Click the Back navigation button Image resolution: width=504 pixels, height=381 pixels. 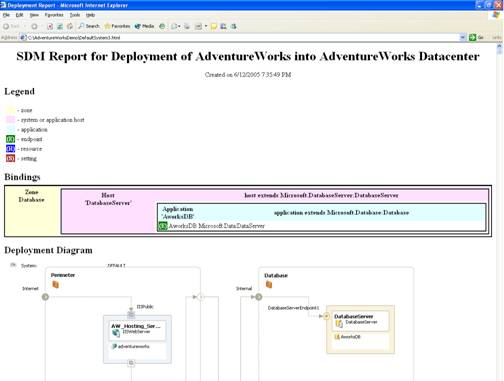tap(11, 26)
